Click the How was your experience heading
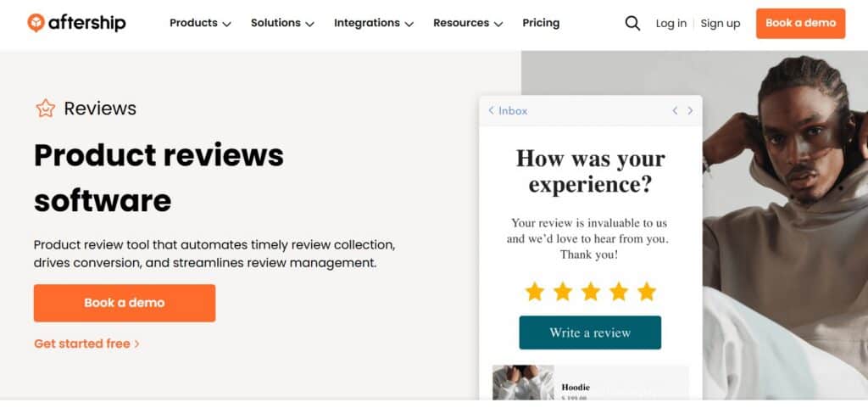 tap(590, 171)
